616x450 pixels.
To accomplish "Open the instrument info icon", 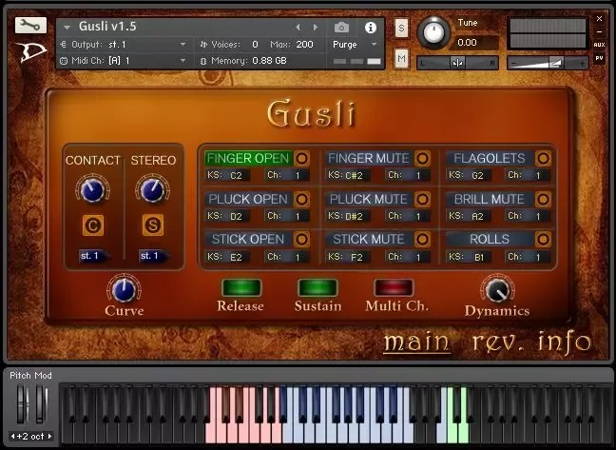I will click(x=370, y=27).
